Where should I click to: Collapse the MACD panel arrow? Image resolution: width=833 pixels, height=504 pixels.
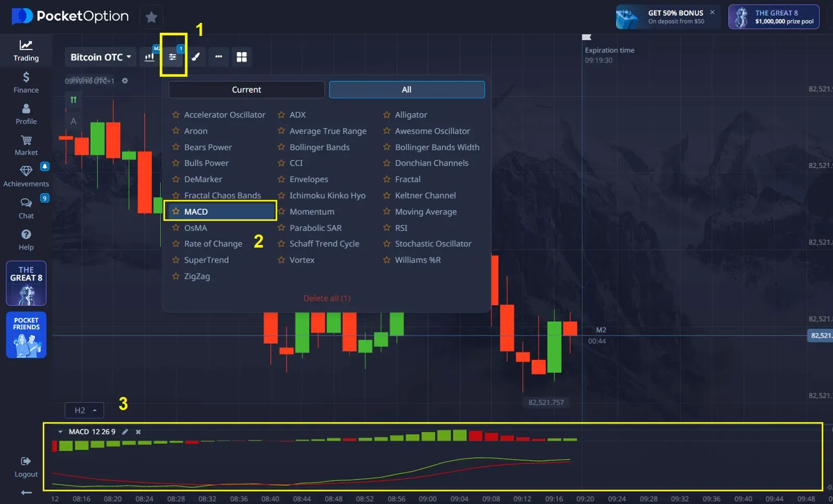60,432
